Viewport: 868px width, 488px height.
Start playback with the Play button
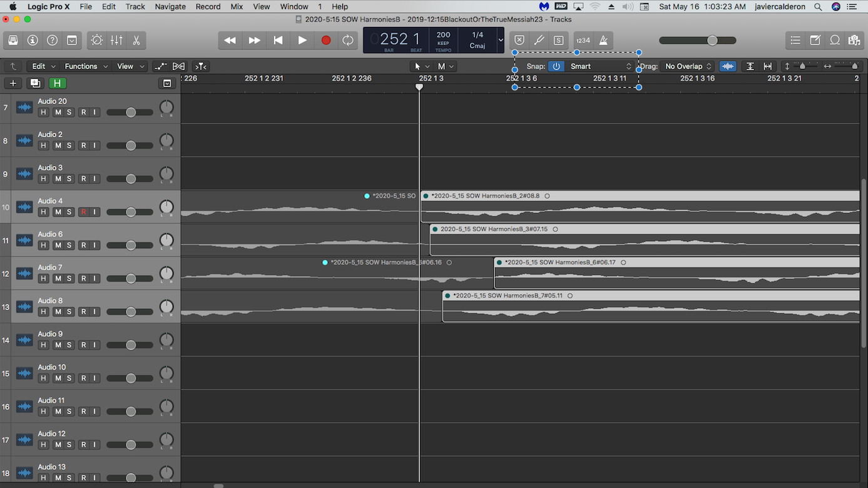point(302,40)
